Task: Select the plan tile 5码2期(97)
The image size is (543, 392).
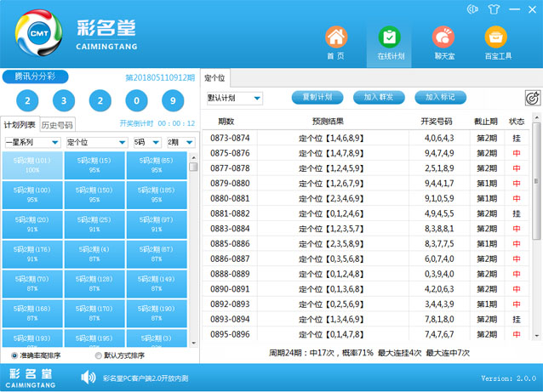Action: (157, 224)
